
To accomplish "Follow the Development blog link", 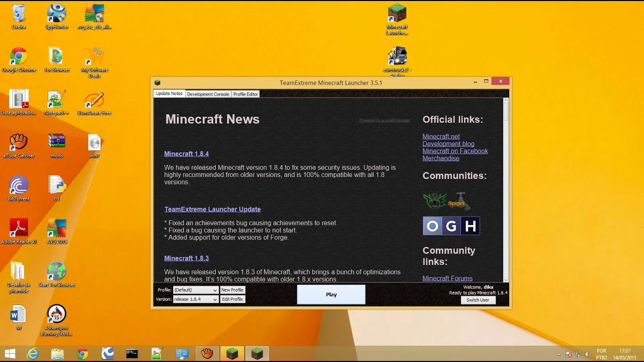I will 448,144.
